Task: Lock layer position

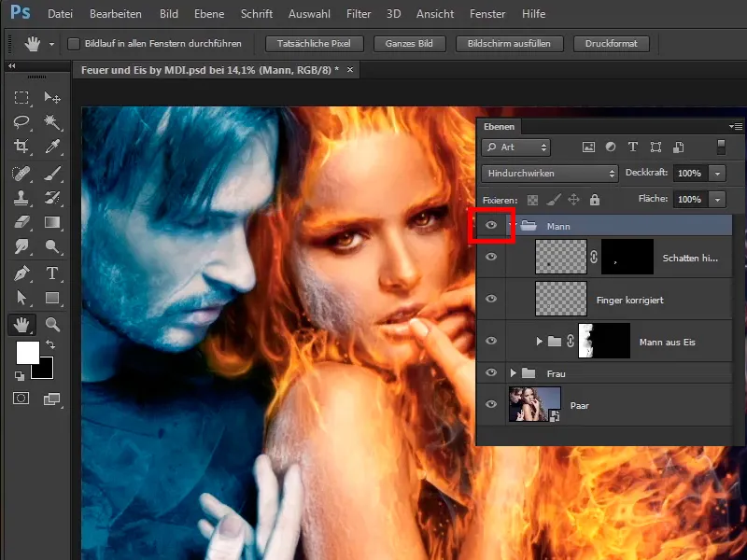Action: 573,200
